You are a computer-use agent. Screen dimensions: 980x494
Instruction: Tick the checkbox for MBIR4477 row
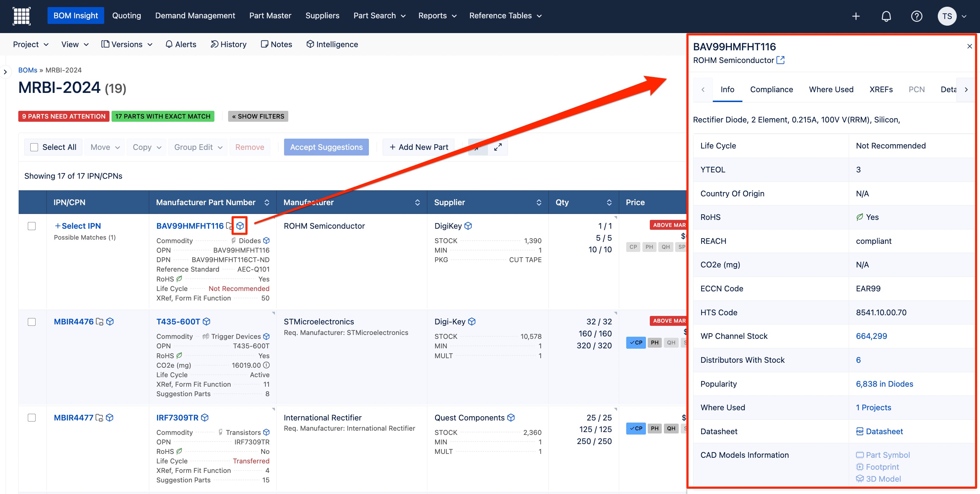click(x=32, y=418)
